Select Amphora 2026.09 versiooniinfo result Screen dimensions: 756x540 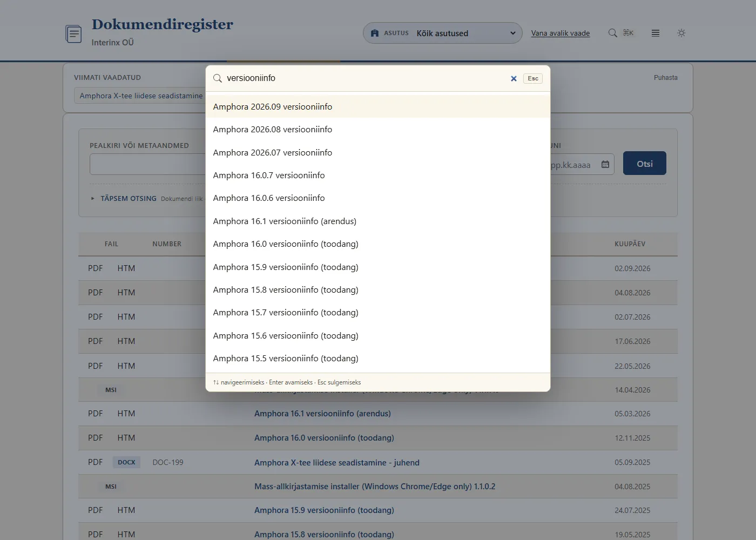click(x=378, y=106)
